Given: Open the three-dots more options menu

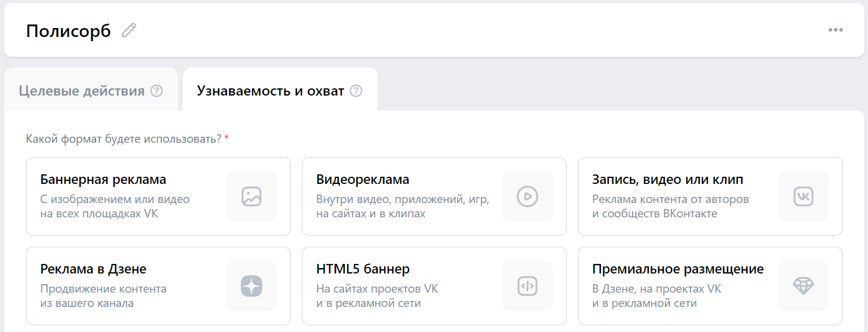Looking at the screenshot, I should [x=835, y=30].
